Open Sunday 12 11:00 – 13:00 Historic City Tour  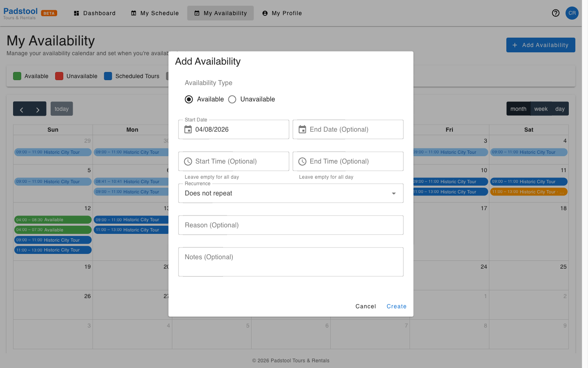click(x=53, y=250)
